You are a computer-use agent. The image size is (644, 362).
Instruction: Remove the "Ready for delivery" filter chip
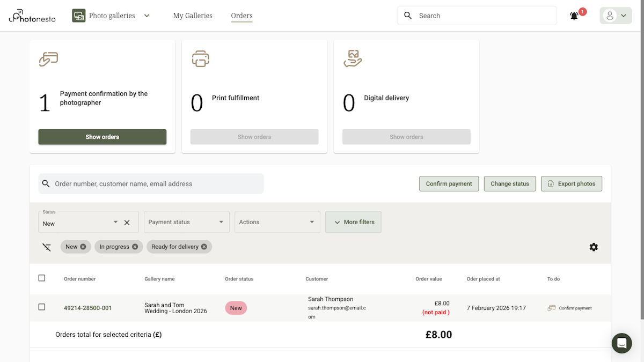tap(204, 247)
